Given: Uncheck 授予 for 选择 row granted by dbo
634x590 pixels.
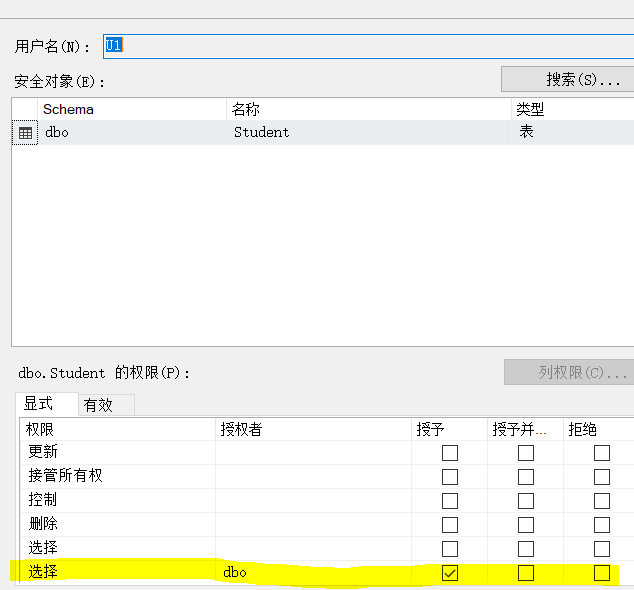Looking at the screenshot, I should [x=450, y=573].
